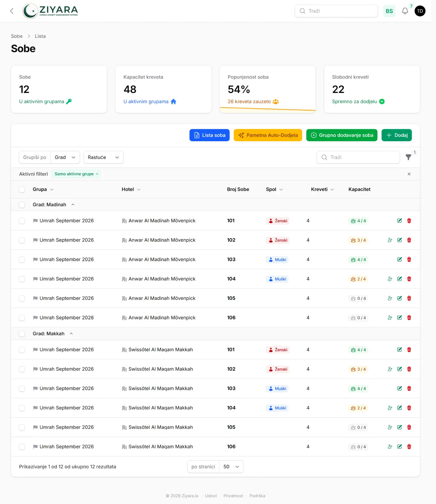
Task: Click the back arrow in the header
Action: (12, 11)
